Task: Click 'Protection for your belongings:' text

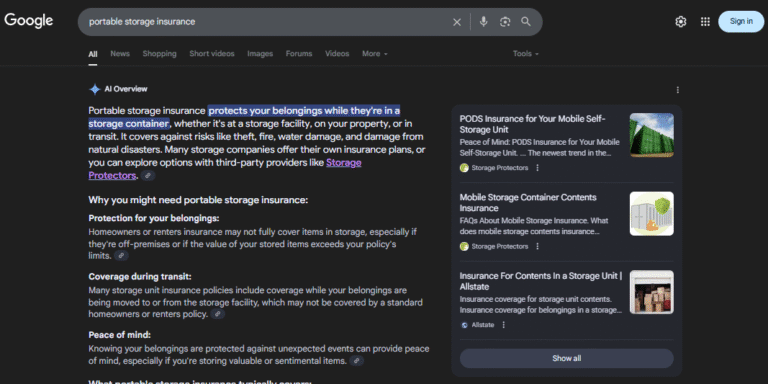Action: (x=154, y=218)
